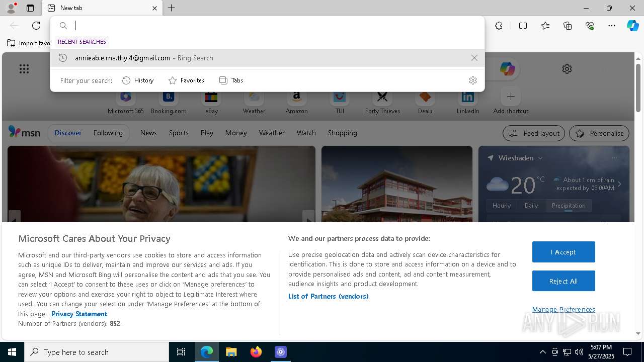
Task: Filter search by Tabs
Action: click(231, 80)
